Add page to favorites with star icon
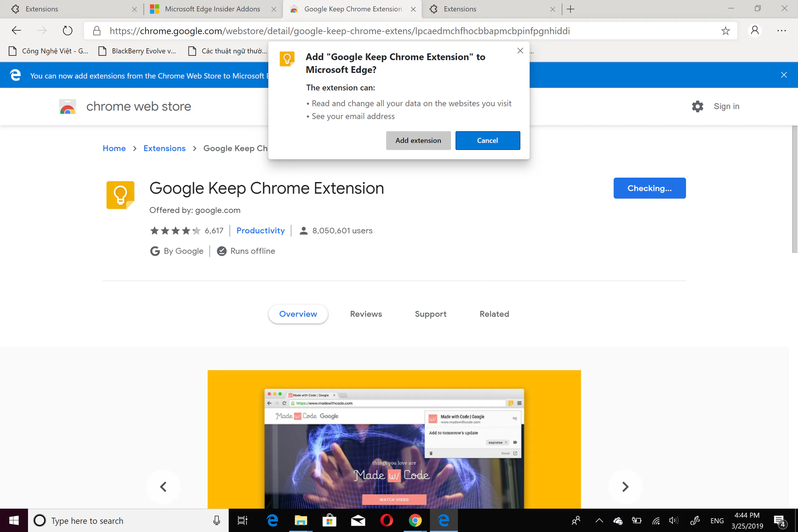 725,31
